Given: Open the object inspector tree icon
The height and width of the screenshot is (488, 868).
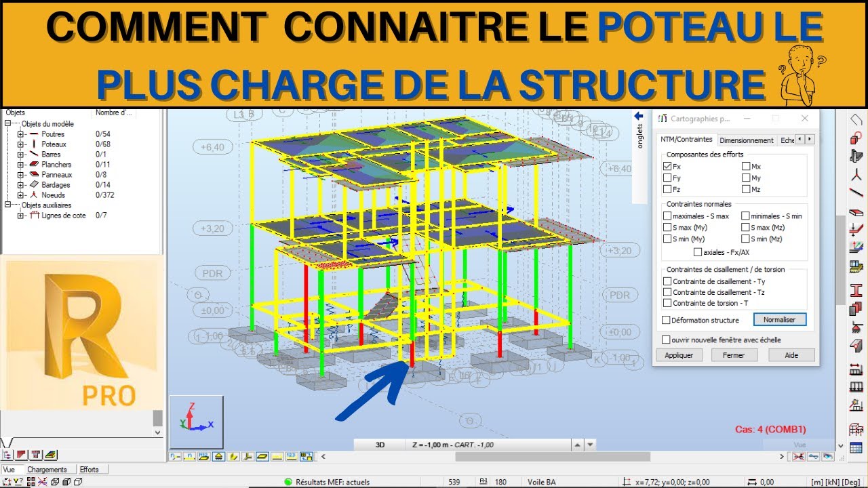Looking at the screenshot, I should point(8,455).
